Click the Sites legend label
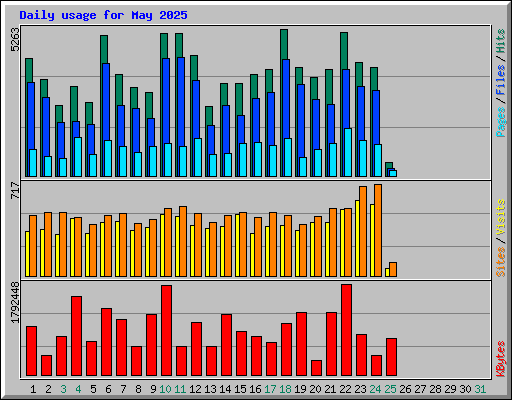512x400 pixels. tap(501, 262)
